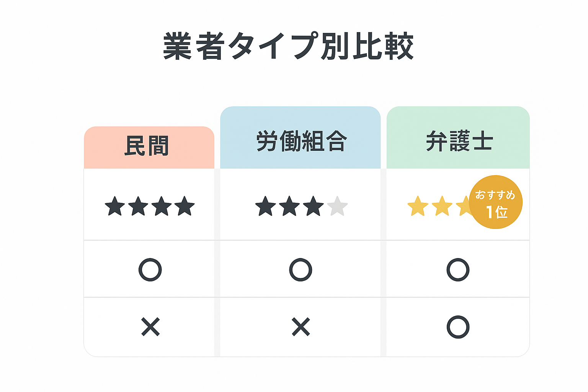Click the bottom-row circle under 弁護士
588x392 pixels.
(x=458, y=327)
